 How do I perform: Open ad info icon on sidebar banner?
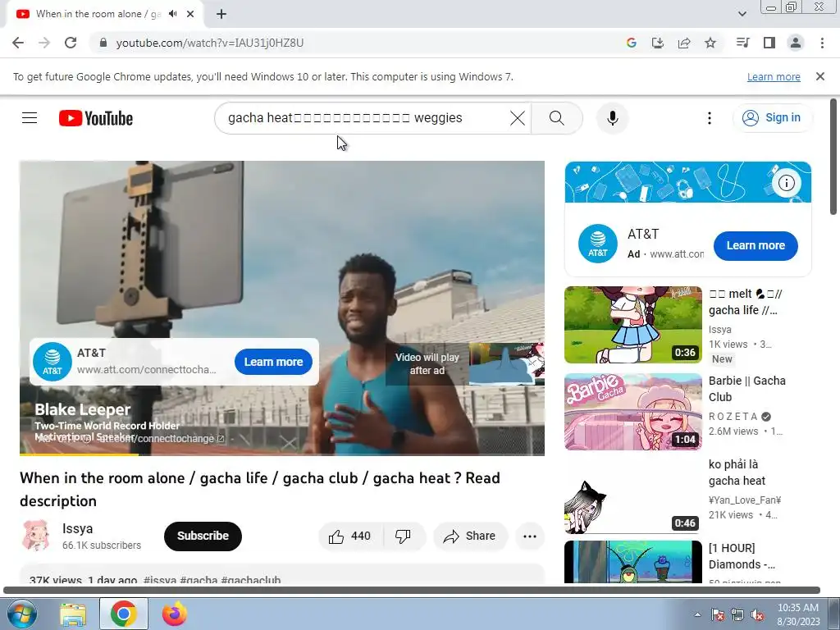pos(786,183)
